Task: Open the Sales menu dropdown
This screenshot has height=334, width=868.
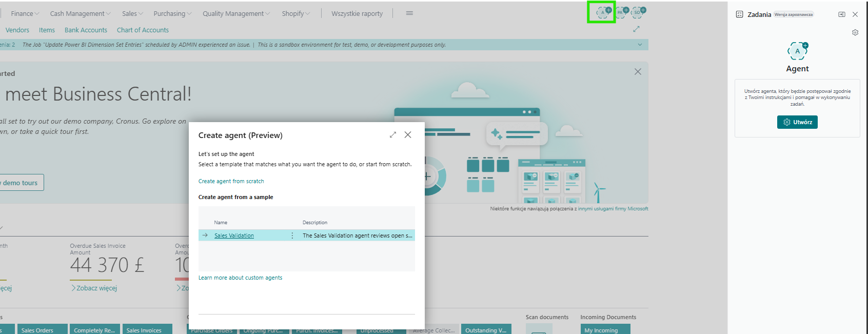Action: 132,13
